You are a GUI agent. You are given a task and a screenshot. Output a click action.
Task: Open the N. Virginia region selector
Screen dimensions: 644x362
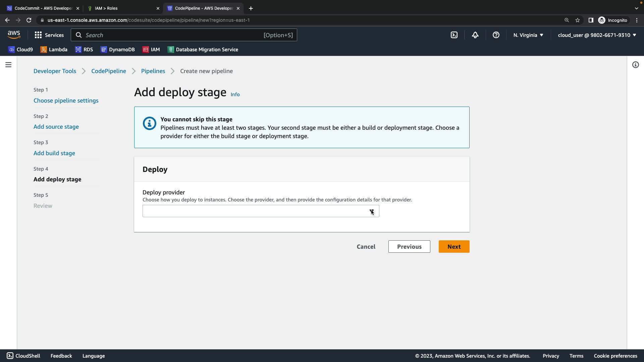[528, 35]
